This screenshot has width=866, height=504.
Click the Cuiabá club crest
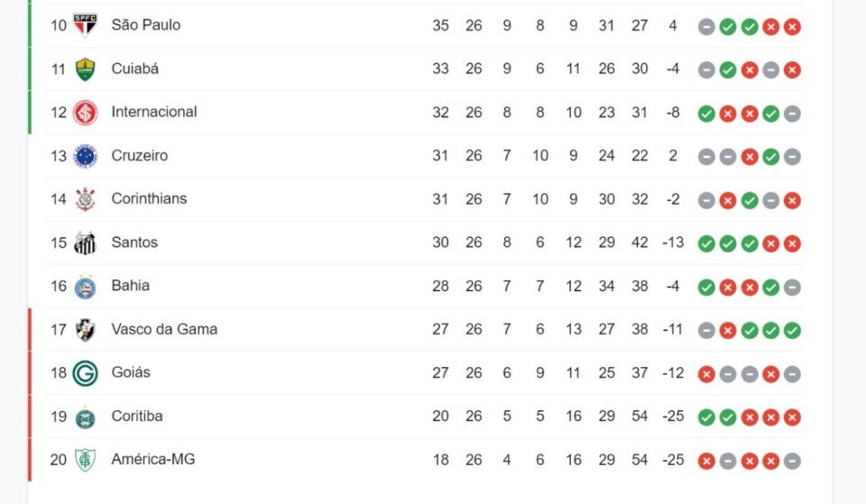85,69
